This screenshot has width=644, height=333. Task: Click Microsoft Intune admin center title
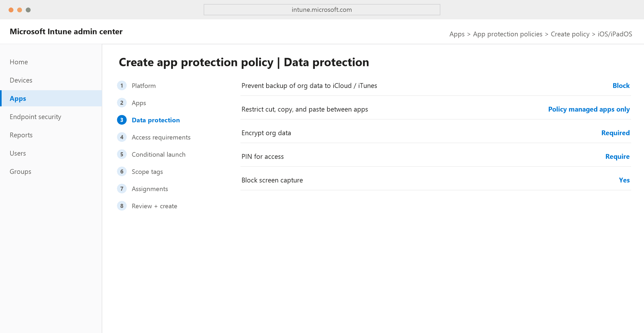coord(66,32)
